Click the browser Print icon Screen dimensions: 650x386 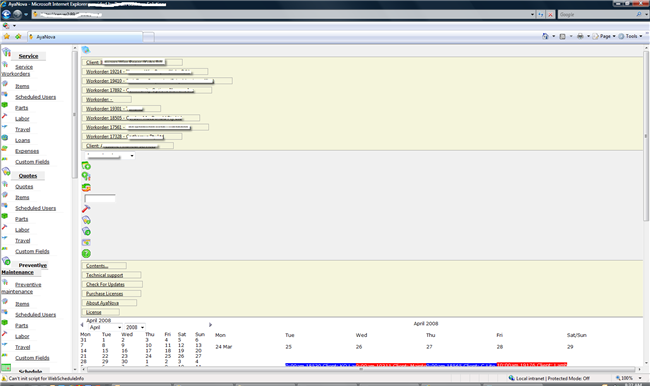click(x=580, y=36)
